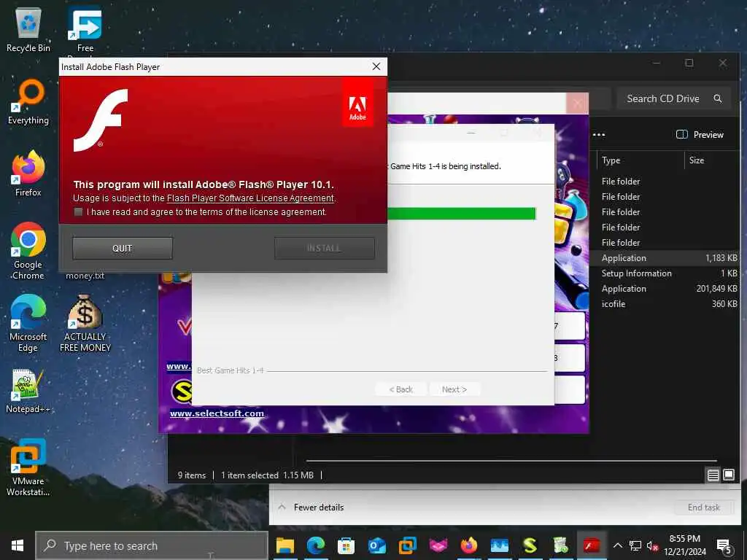The image size is (747, 560).
Task: Open File Explorer from the taskbar
Action: coord(285,545)
